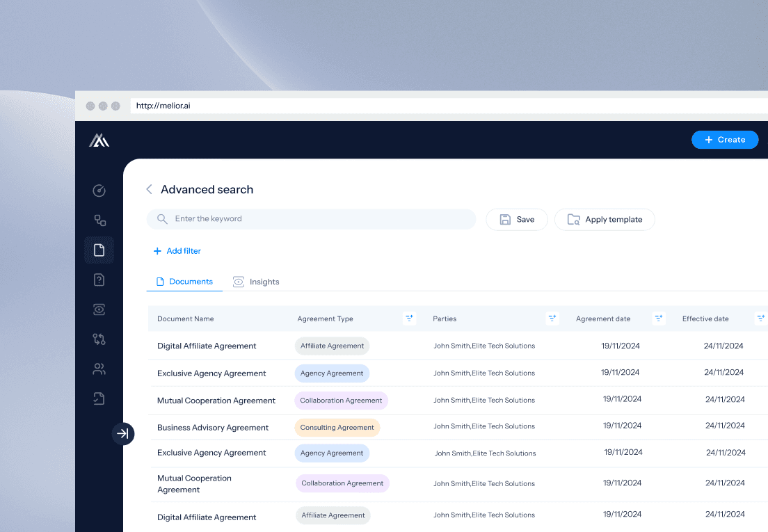
Task: Expand sidebar with the arrow button
Action: [123, 434]
